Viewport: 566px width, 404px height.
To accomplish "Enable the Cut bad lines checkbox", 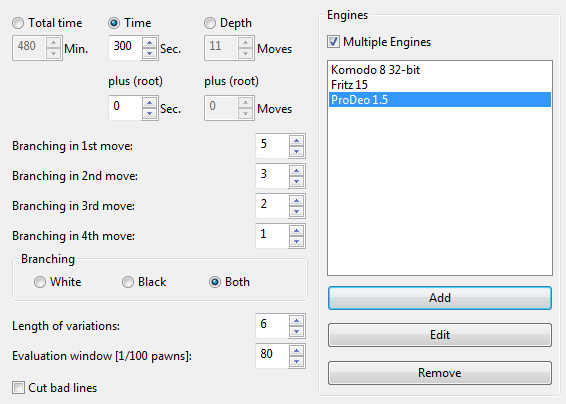I will point(18,388).
